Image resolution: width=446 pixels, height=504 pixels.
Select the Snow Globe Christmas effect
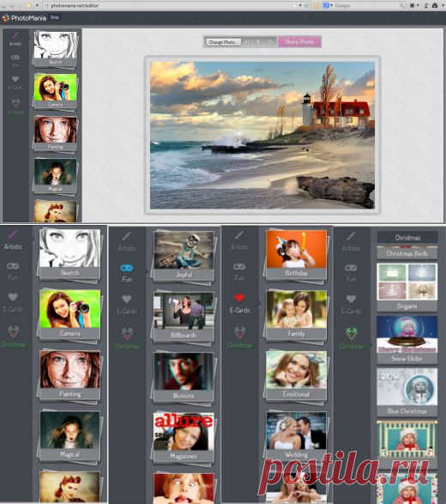coord(407,339)
